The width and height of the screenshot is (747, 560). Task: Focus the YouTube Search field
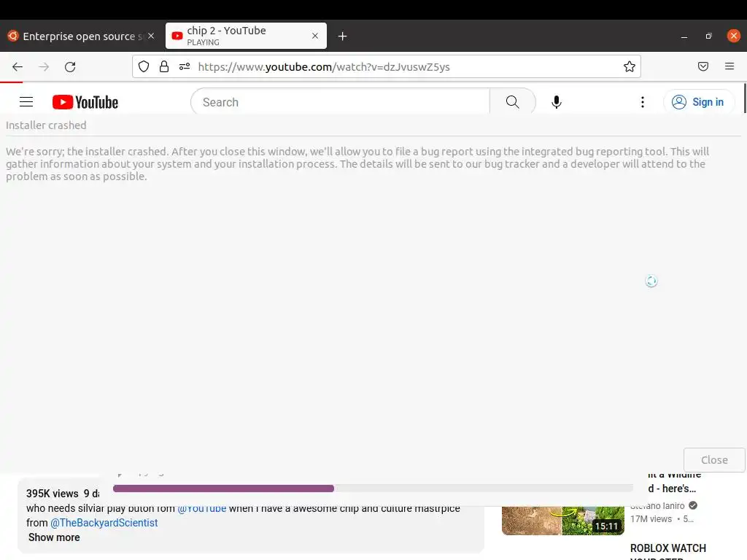(340, 102)
